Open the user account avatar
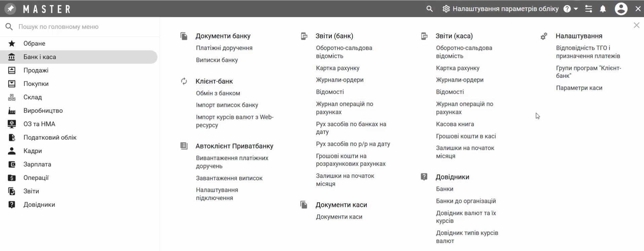 (621, 9)
